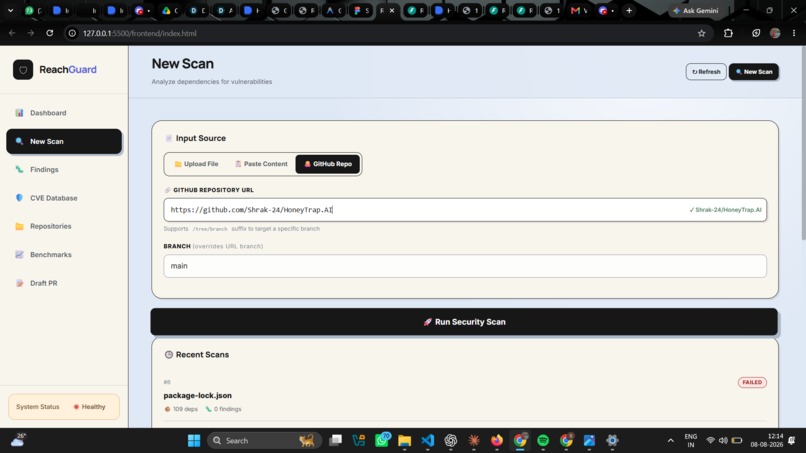Viewport: 806px width, 453px height.
Task: Open Repositories in the sidebar
Action: coord(64,226)
